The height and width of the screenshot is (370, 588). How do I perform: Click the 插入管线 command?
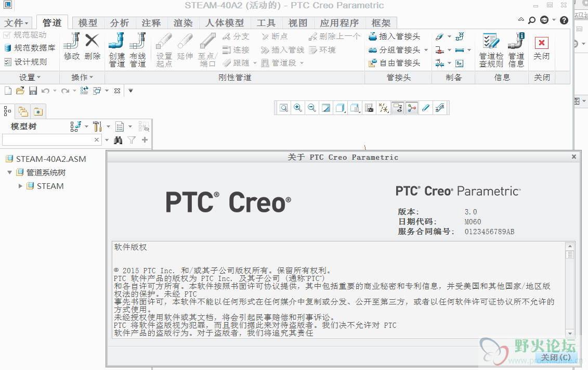click(x=282, y=50)
